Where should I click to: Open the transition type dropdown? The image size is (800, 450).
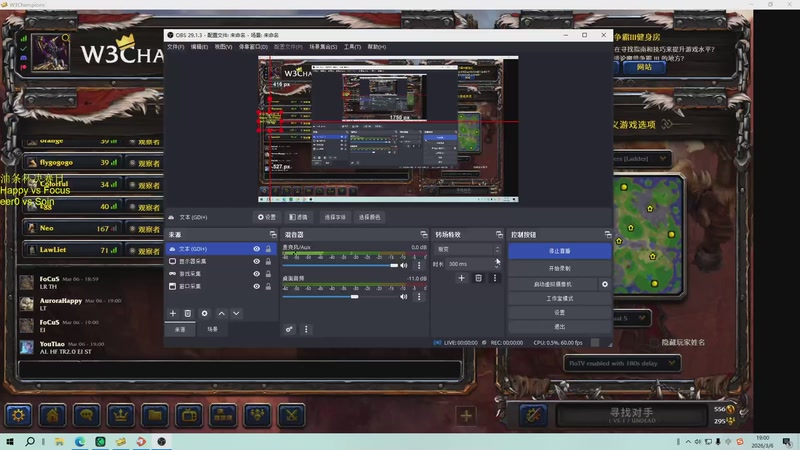(x=468, y=249)
